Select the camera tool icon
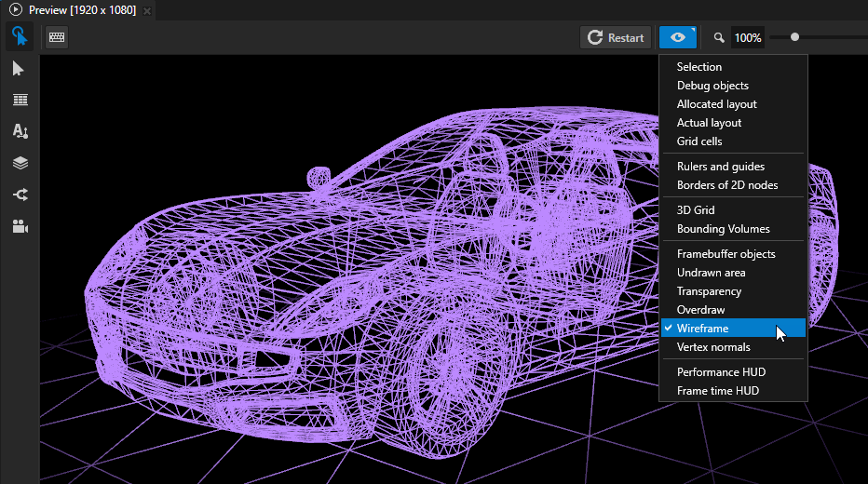Viewport: 868px width, 484px height. 20,226
